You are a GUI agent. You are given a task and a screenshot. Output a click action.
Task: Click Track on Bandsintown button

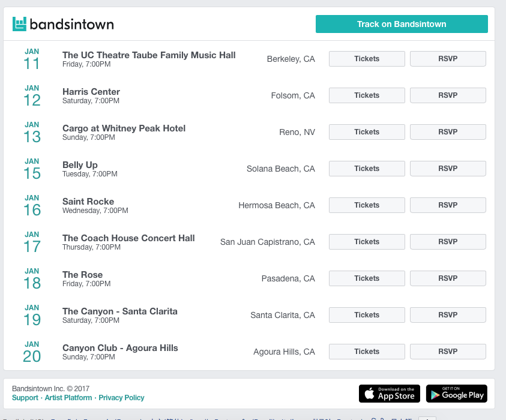(x=402, y=24)
